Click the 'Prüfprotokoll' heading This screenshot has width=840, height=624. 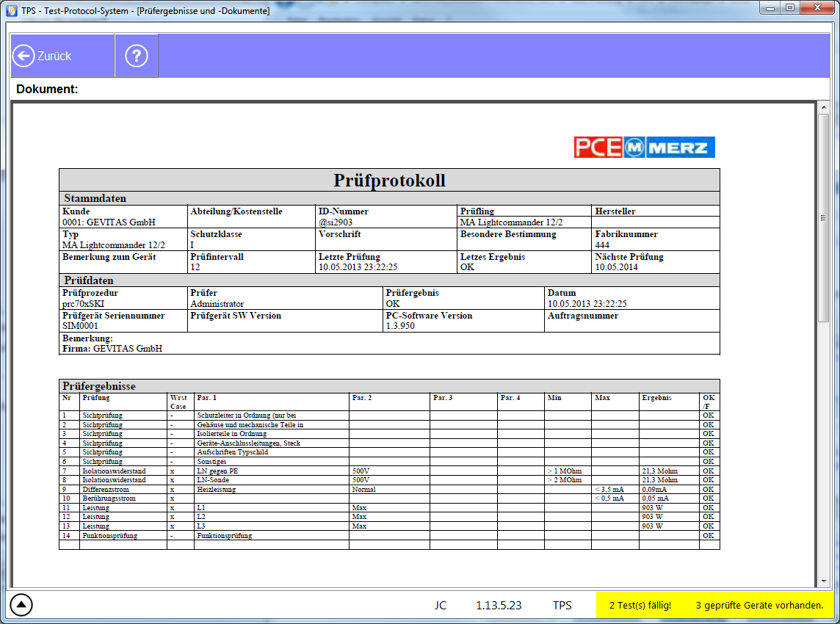(x=389, y=181)
